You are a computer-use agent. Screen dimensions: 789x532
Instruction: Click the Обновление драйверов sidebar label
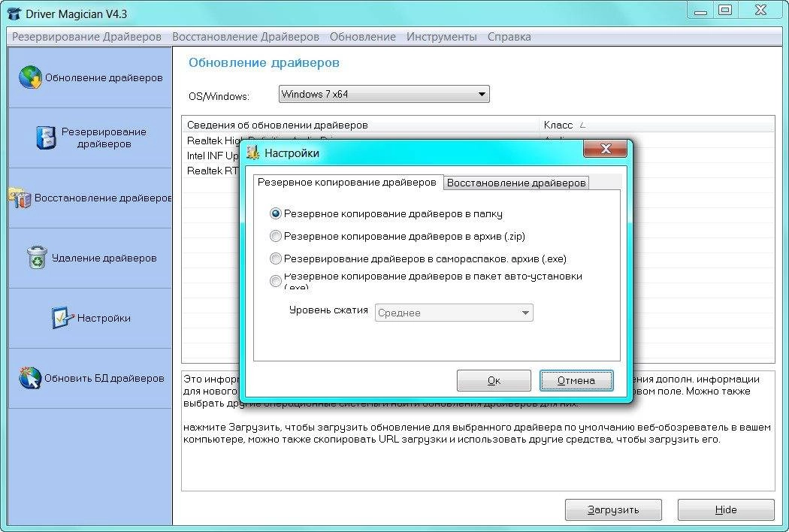[104, 77]
